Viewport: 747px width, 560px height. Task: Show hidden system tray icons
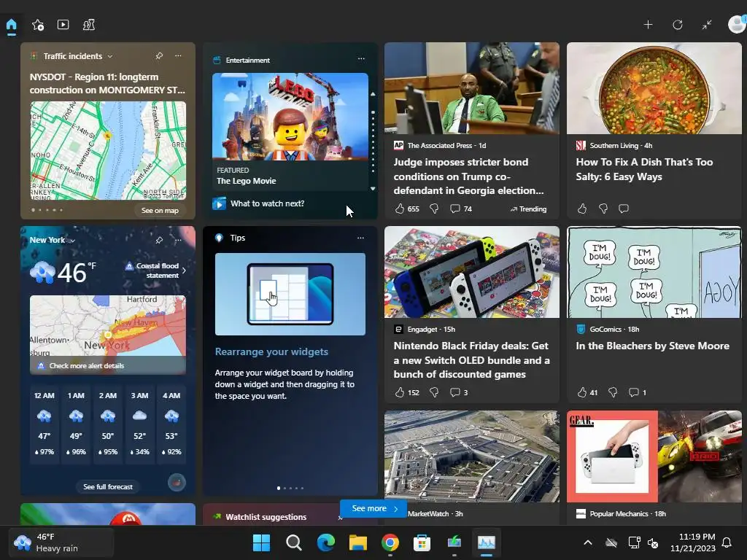coord(588,542)
